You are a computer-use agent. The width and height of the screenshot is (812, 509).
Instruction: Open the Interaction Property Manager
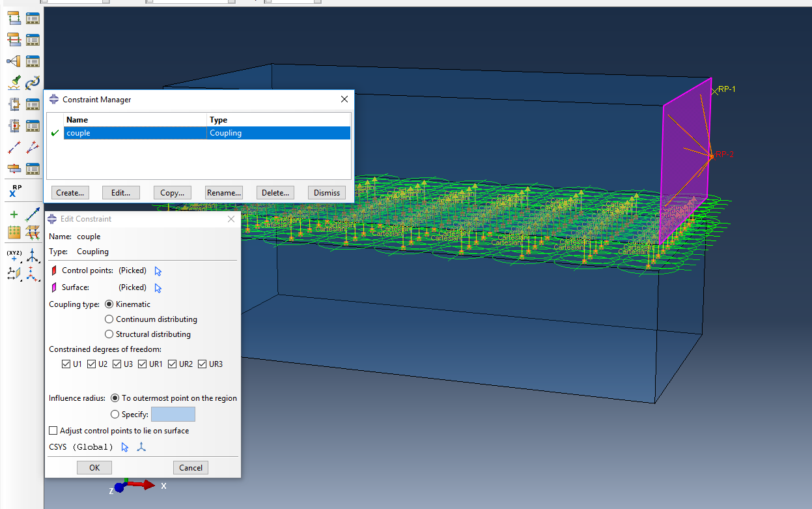33,40
